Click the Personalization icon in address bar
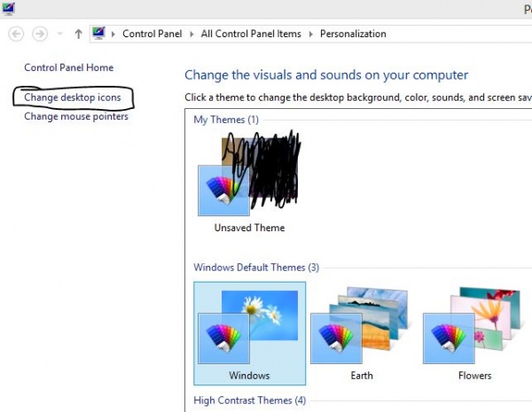532x412 pixels. pyautogui.click(x=98, y=34)
